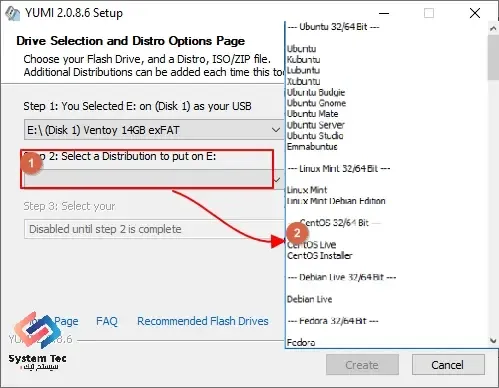499x388 pixels.
Task: Choose Xubuntu in the dropdown list
Action: pyautogui.click(x=303, y=81)
